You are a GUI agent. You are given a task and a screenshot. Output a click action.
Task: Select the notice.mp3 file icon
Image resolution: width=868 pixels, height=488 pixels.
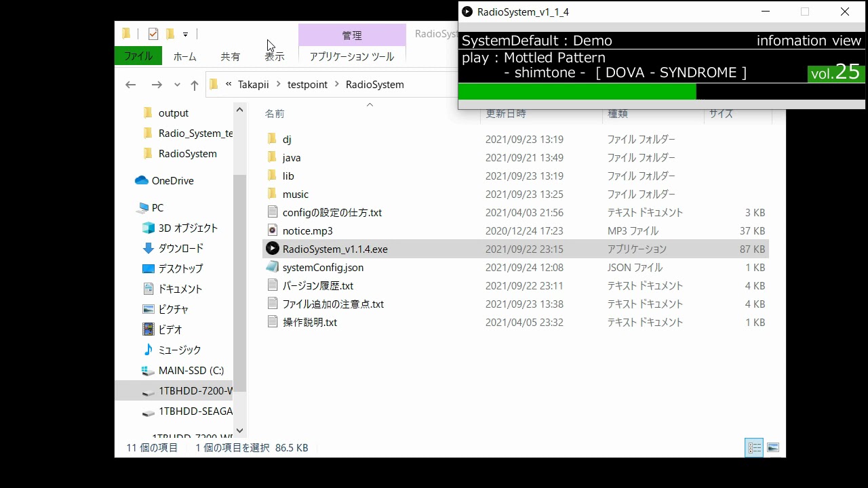[272, 230]
